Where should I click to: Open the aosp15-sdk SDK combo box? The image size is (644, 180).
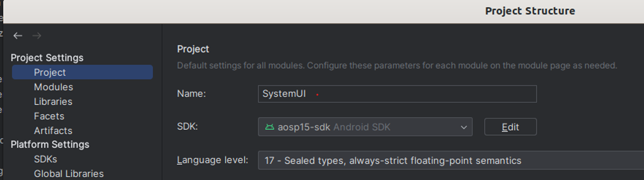[x=365, y=127]
